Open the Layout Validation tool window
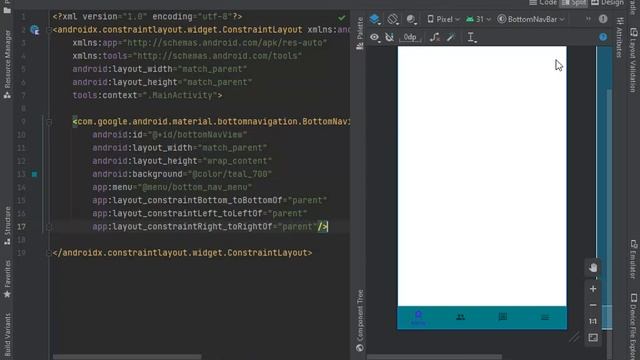Viewport: 640px width, 360px height. 633,60
